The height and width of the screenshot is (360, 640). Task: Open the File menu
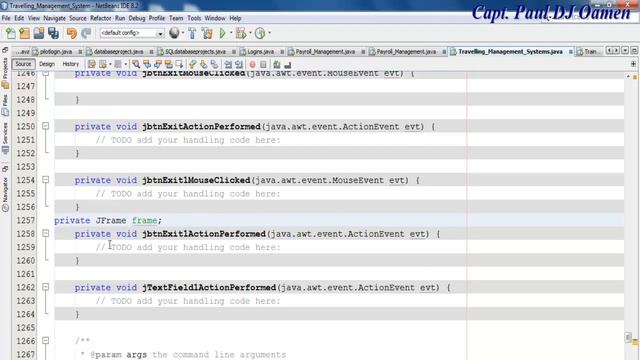click(x=6, y=18)
